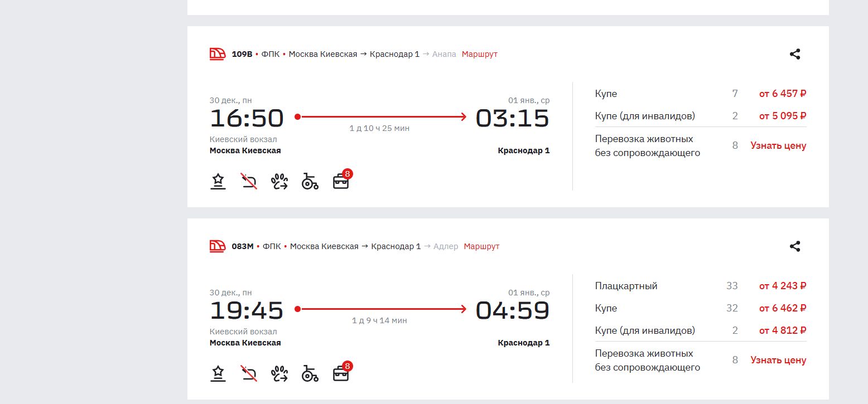This screenshot has height=404, width=868.
Task: Open Маршрут link for train 083М
Action: [x=481, y=246]
